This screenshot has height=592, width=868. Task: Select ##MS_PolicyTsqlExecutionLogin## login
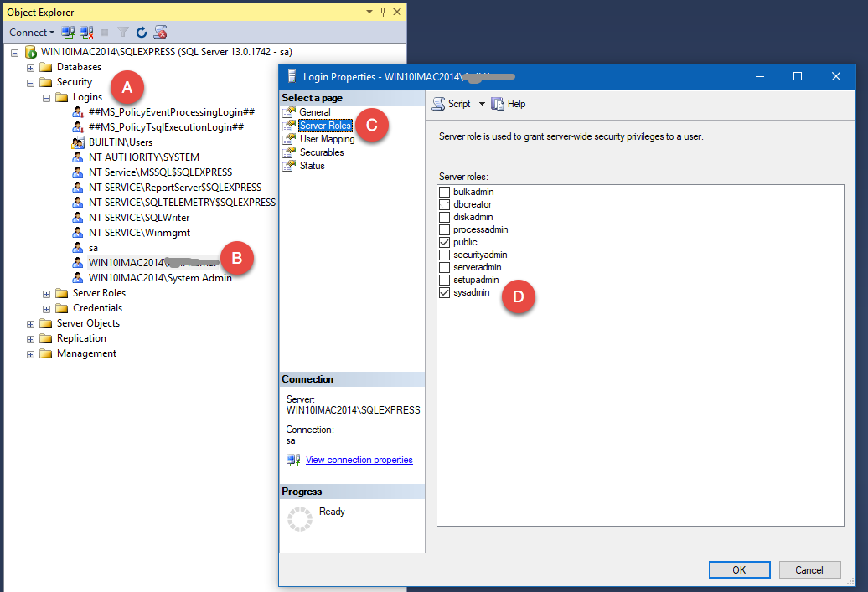166,127
